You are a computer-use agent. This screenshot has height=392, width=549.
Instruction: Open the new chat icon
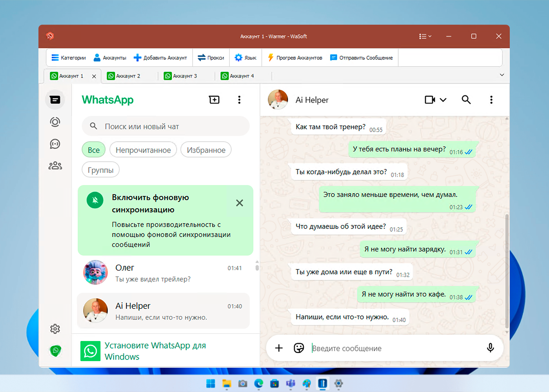tap(214, 100)
